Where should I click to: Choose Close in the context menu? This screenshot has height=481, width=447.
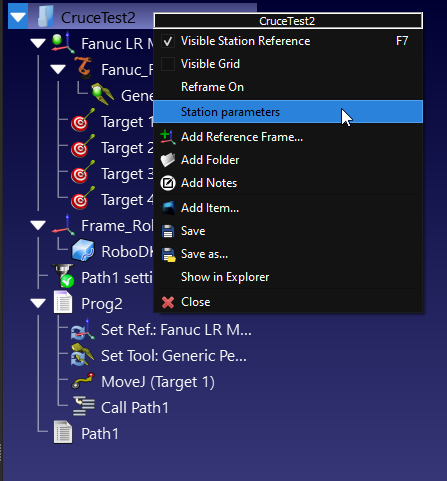(288, 302)
